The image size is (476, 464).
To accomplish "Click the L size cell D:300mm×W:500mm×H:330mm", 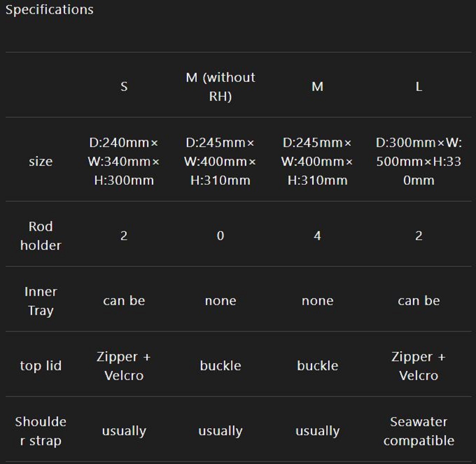I will [418, 161].
